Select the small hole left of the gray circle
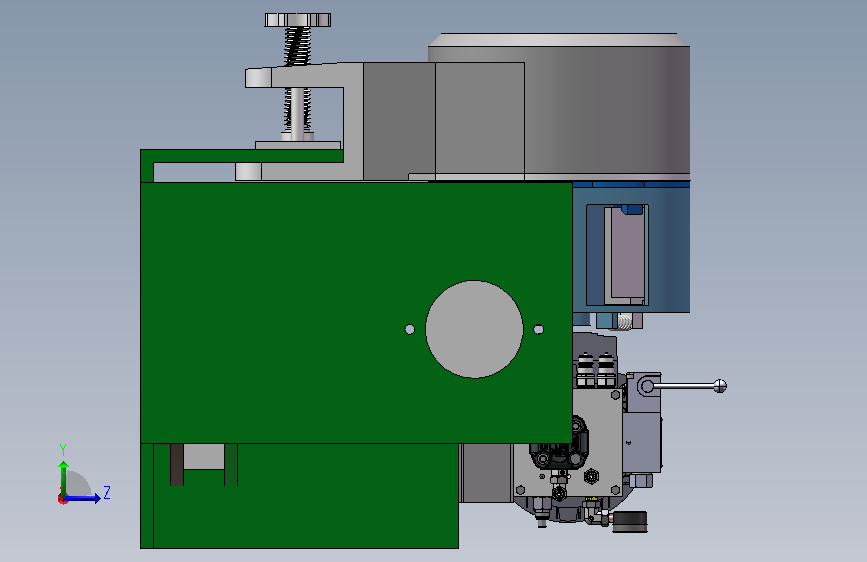 pyautogui.click(x=410, y=329)
